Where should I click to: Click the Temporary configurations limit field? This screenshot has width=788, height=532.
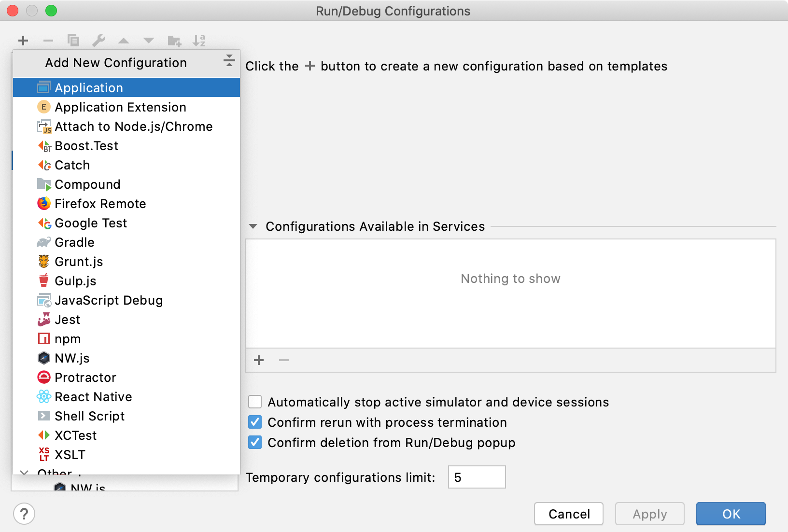coord(477,477)
